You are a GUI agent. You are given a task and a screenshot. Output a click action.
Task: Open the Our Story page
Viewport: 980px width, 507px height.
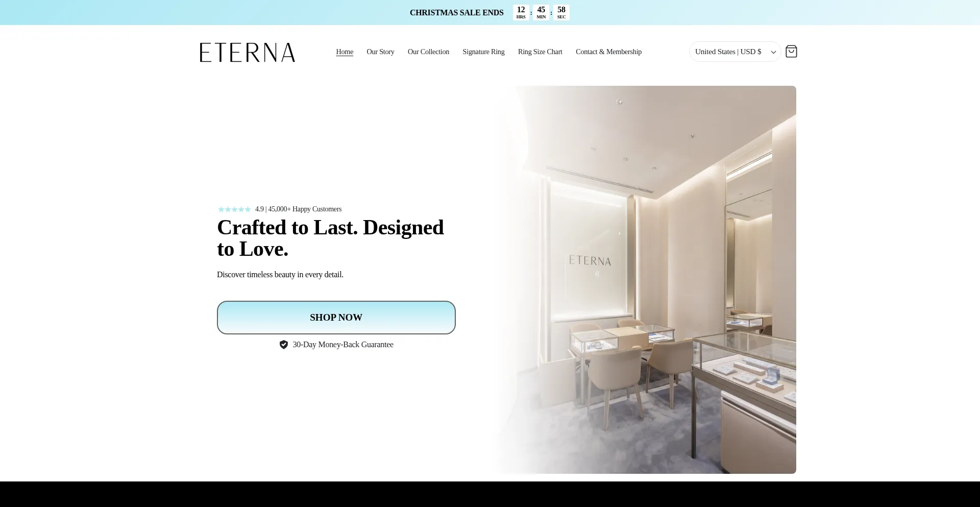pyautogui.click(x=380, y=52)
